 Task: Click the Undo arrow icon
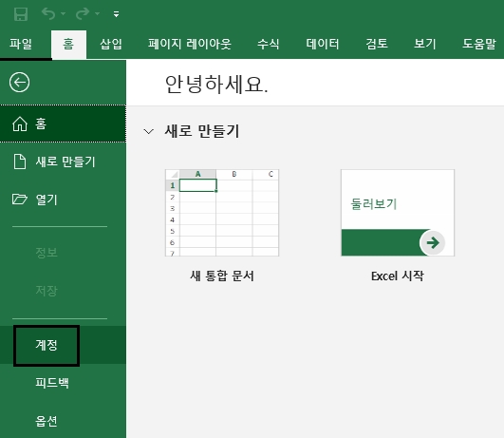coord(48,14)
